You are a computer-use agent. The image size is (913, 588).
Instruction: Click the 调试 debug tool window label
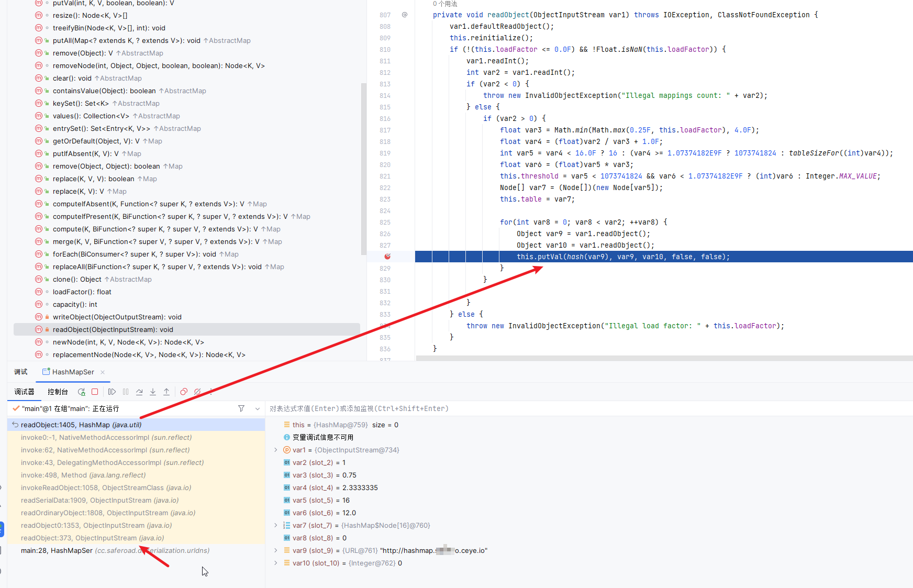[21, 372]
